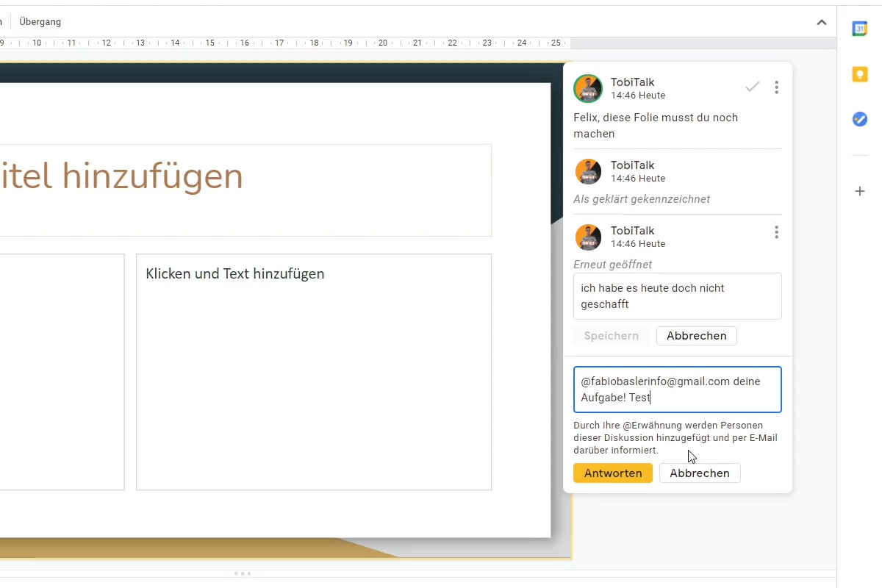This screenshot has height=588, width=882.
Task: Open Google Calendar side panel icon
Action: 859,29
